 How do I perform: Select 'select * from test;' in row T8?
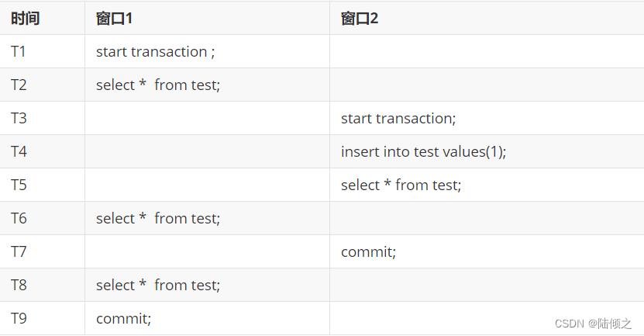158,285
